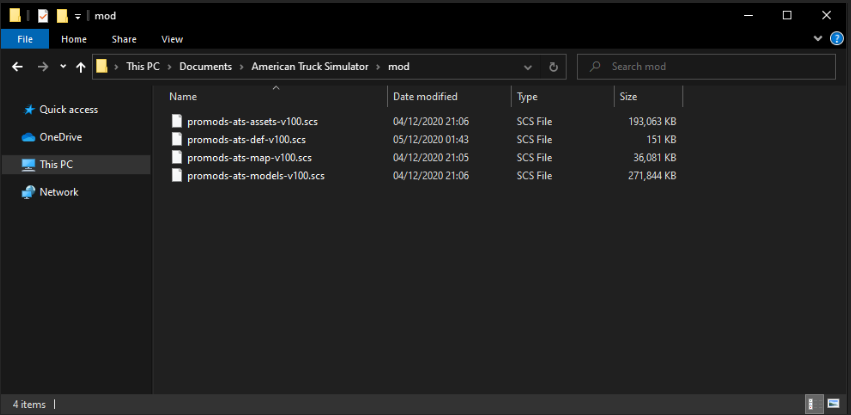Select promods-ats-map-v100.scs file
851x415 pixels.
(249, 157)
